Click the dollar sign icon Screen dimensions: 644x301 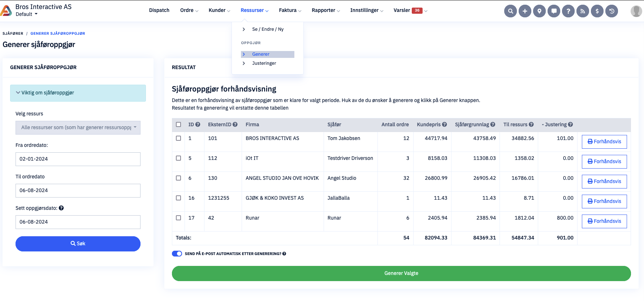click(597, 11)
